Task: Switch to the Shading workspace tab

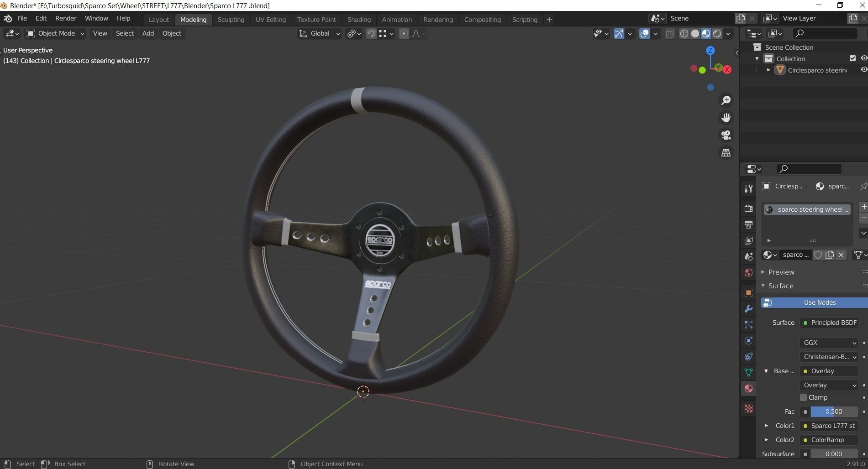Action: 359,20
